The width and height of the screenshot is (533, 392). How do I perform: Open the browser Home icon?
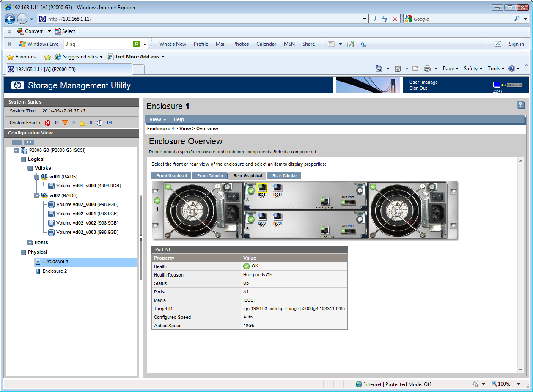380,69
